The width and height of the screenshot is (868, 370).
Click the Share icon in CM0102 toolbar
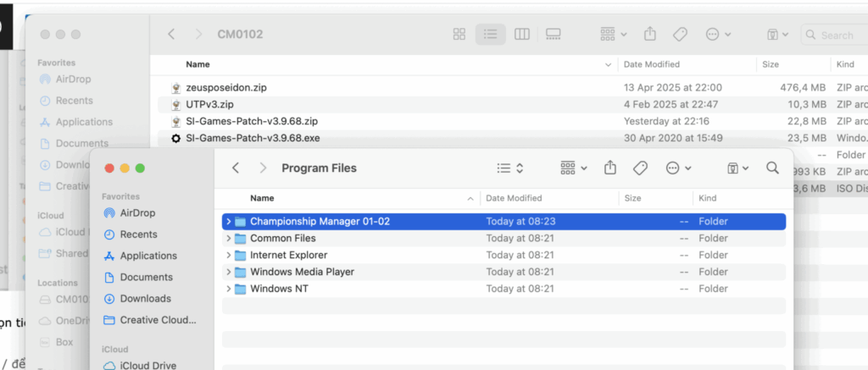click(650, 35)
